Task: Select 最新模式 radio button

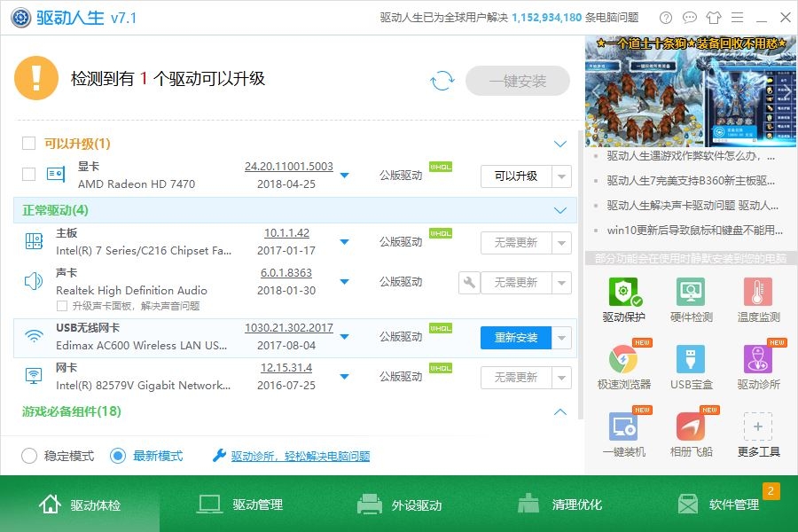Action: pos(118,456)
